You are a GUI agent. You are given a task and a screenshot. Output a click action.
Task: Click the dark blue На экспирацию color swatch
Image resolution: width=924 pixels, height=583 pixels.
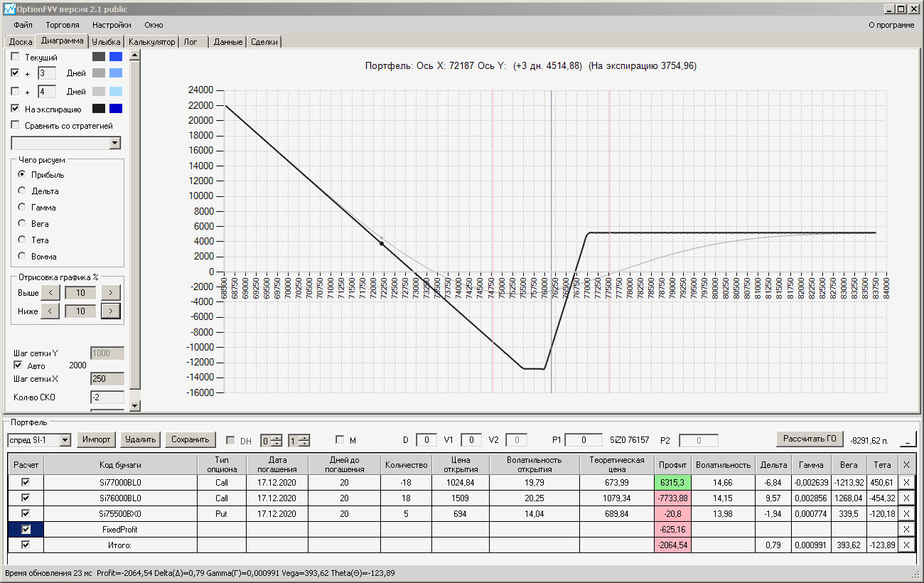[116, 109]
